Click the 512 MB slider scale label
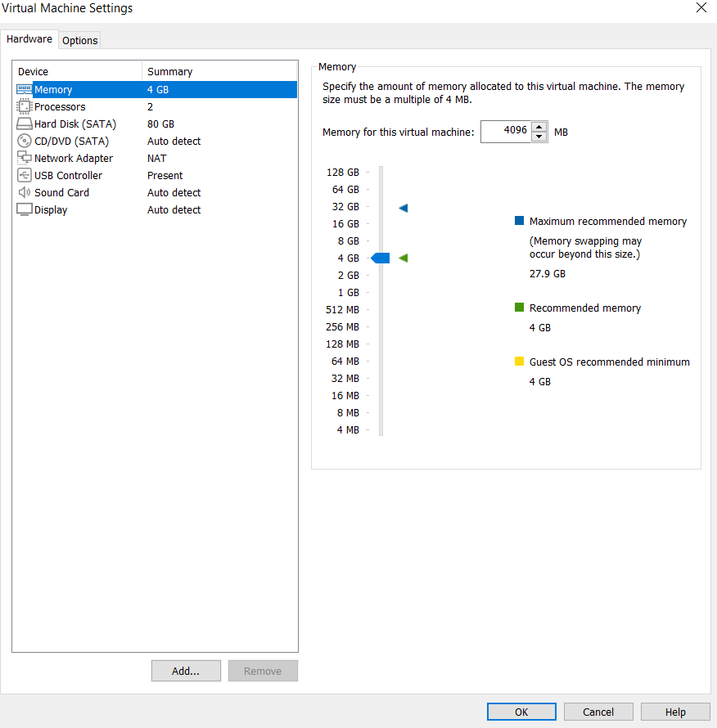 [x=342, y=310]
